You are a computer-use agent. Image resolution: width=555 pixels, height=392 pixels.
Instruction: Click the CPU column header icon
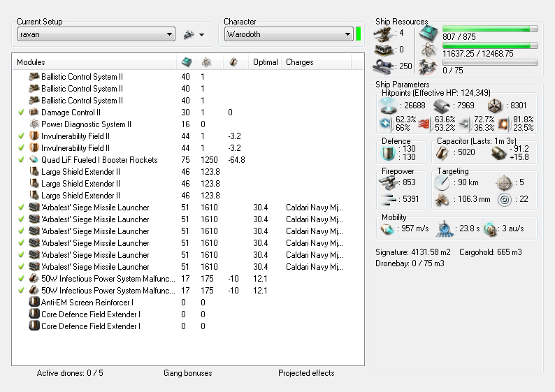pos(186,62)
